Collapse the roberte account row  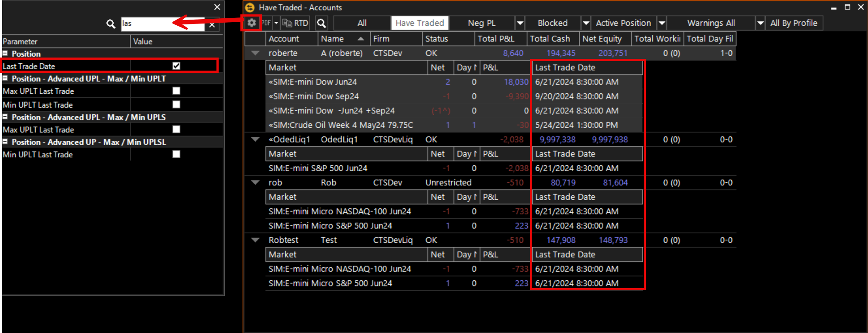(256, 53)
